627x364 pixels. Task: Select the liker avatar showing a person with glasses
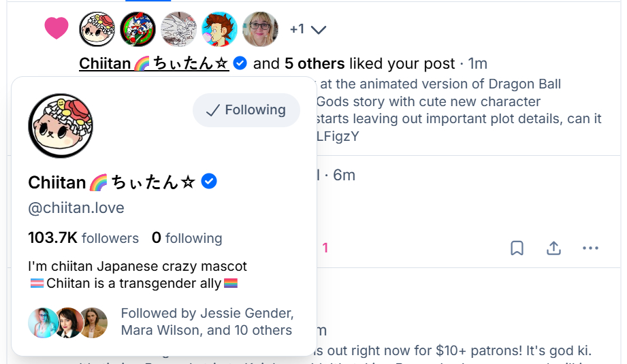click(260, 29)
